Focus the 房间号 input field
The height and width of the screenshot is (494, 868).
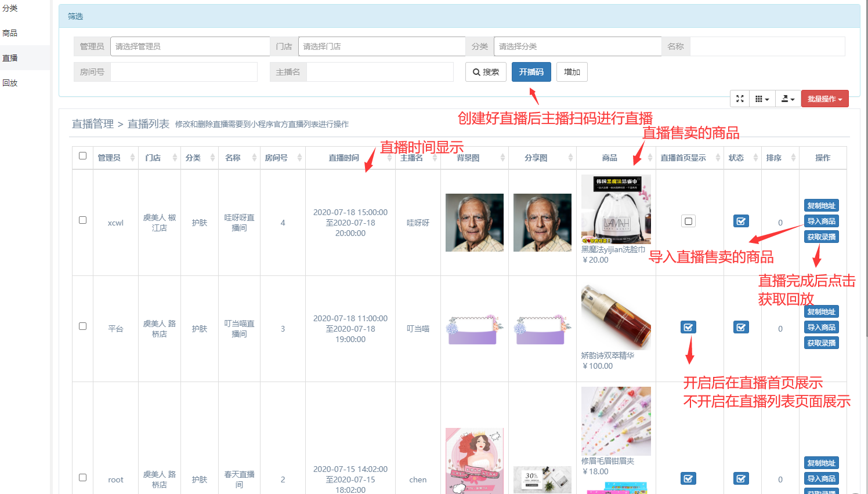click(x=184, y=72)
